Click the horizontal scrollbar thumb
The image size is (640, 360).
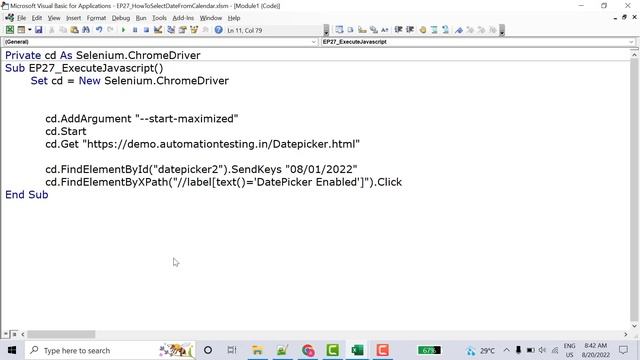[x=61, y=334]
